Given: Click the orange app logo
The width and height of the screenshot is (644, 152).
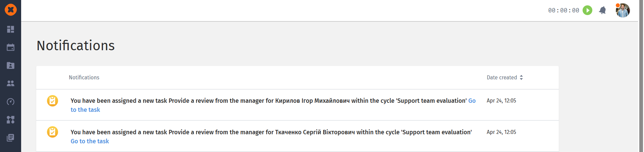Looking at the screenshot, I should pos(11,10).
